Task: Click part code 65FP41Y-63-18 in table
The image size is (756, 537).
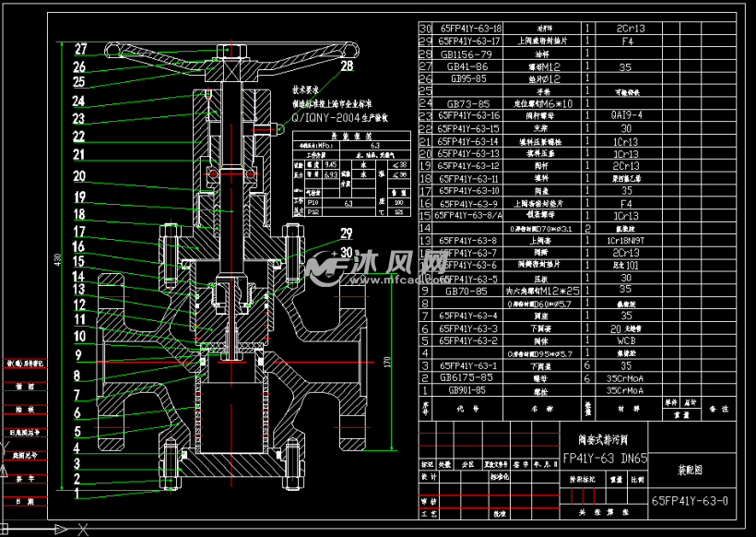Action: point(470,29)
